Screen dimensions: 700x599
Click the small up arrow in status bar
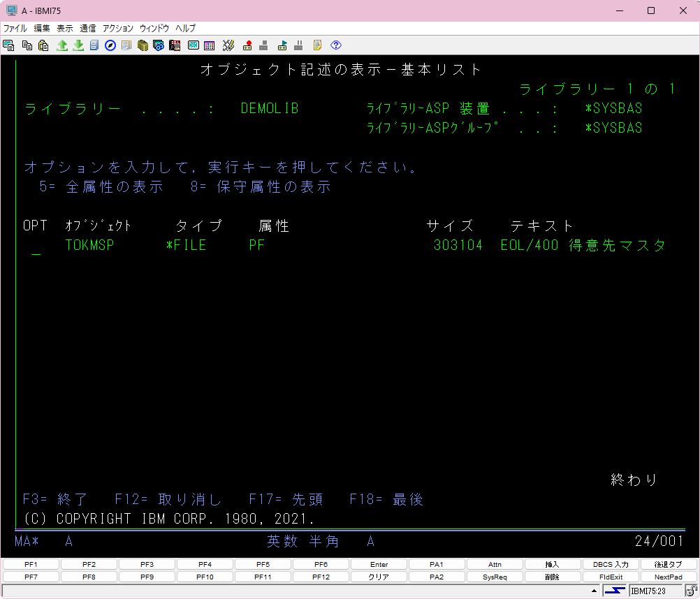[595, 591]
